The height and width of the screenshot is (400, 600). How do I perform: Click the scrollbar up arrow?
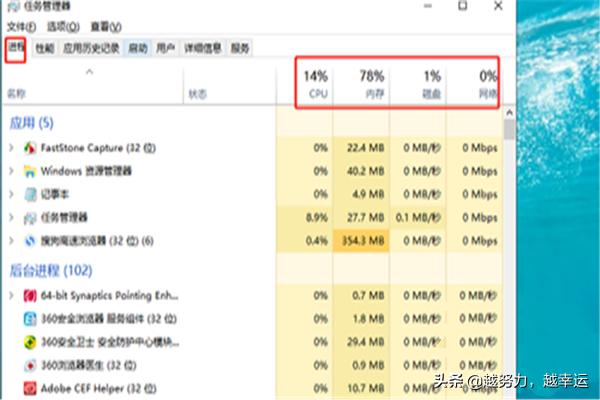(509, 113)
